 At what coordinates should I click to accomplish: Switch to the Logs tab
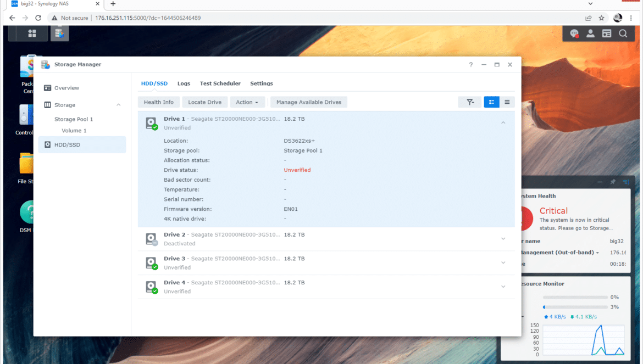(184, 83)
